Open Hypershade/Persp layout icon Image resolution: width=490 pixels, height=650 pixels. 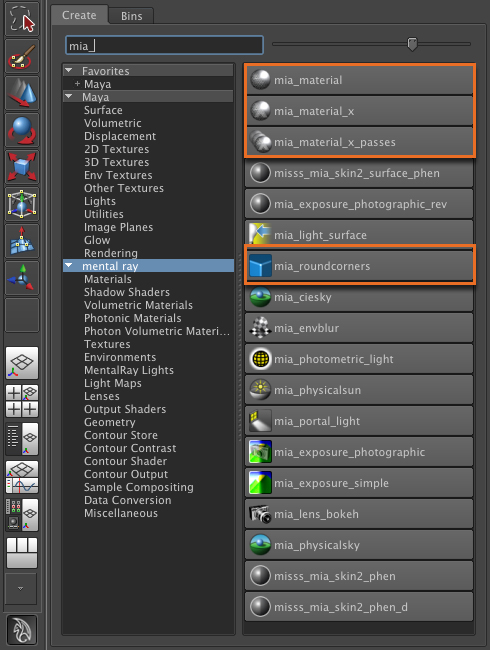tap(22, 515)
